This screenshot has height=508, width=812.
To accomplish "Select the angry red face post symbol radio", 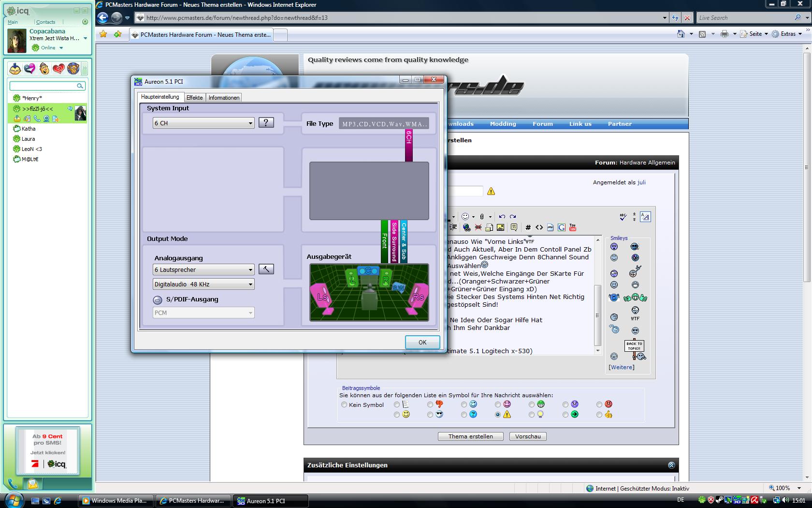I will [x=599, y=404].
